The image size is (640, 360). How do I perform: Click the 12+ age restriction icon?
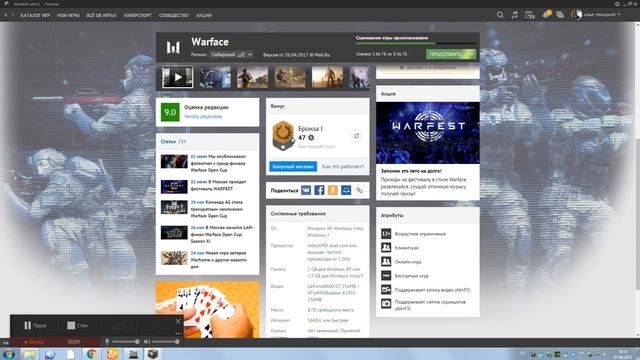coord(386,233)
